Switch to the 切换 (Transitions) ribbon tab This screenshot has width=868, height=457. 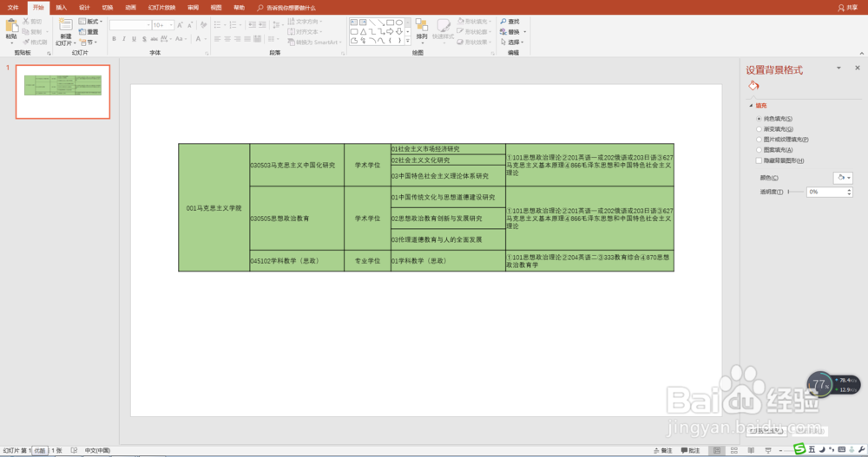click(x=108, y=8)
